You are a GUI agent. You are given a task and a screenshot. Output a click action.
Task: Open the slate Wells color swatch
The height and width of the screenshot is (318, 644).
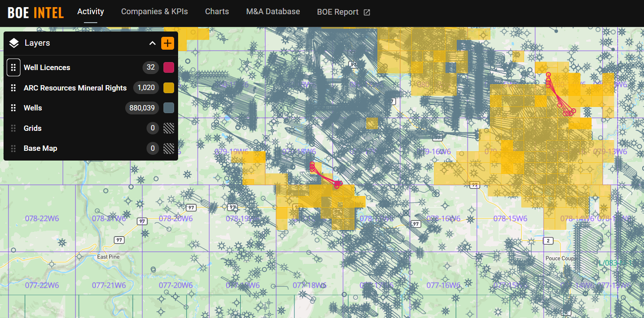click(169, 108)
